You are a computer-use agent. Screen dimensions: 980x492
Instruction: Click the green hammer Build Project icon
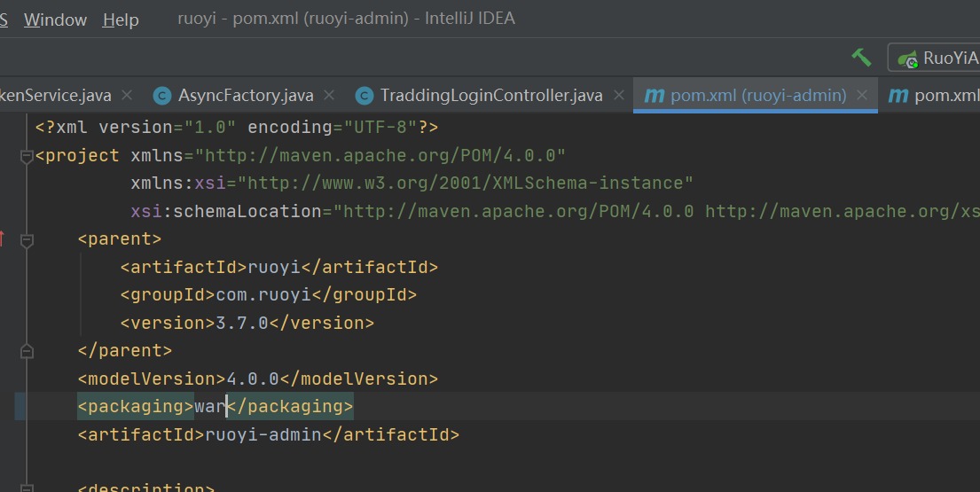[861, 58]
